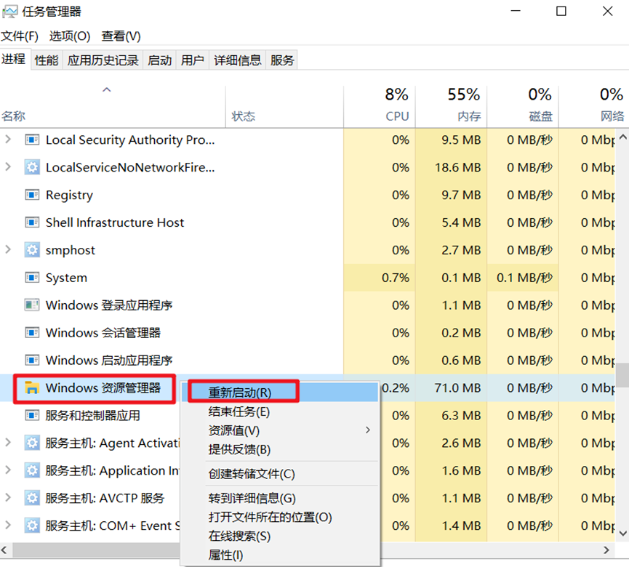Screen dimensions: 629x568
Task: Click the Windows 资源管理器 folder icon
Action: coord(32,387)
